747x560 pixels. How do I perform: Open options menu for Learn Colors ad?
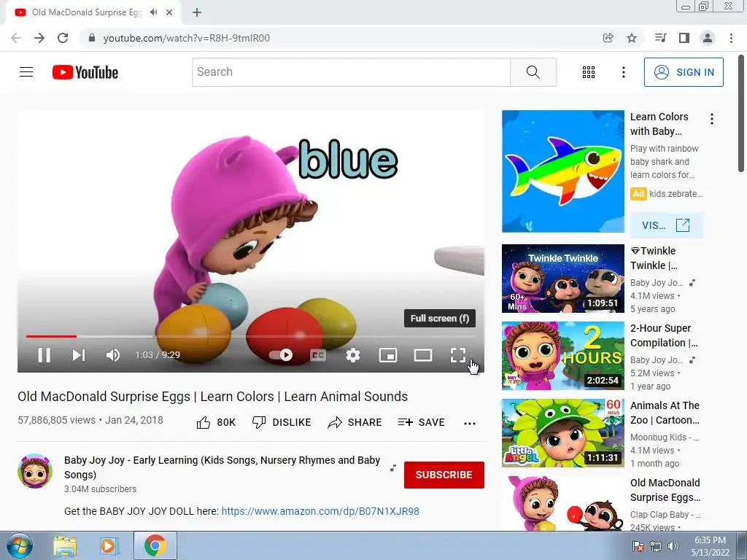coord(712,119)
